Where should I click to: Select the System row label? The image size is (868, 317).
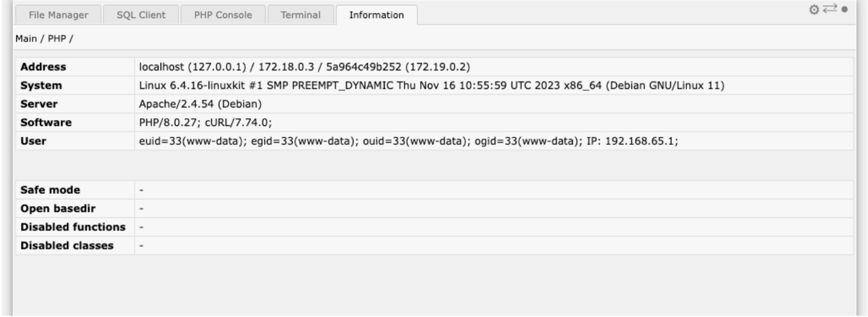coord(41,86)
